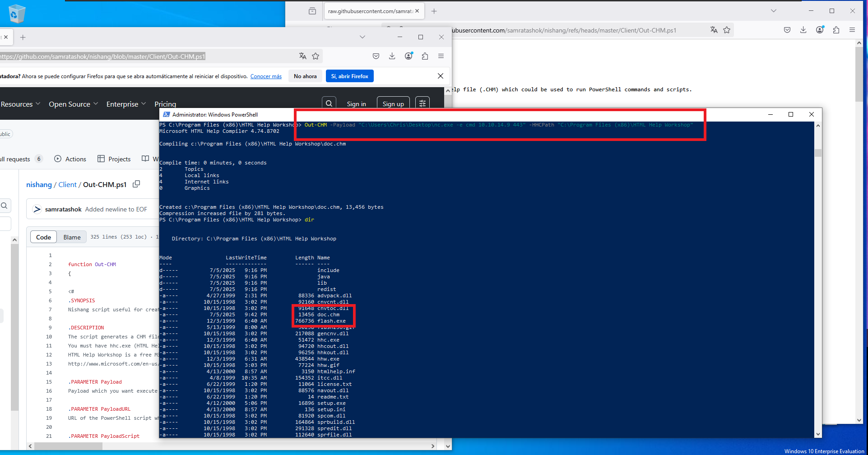This screenshot has height=455, width=868.
Task: Click '.PARAMETER PayloadURL' line in code
Action: pyautogui.click(x=99, y=409)
